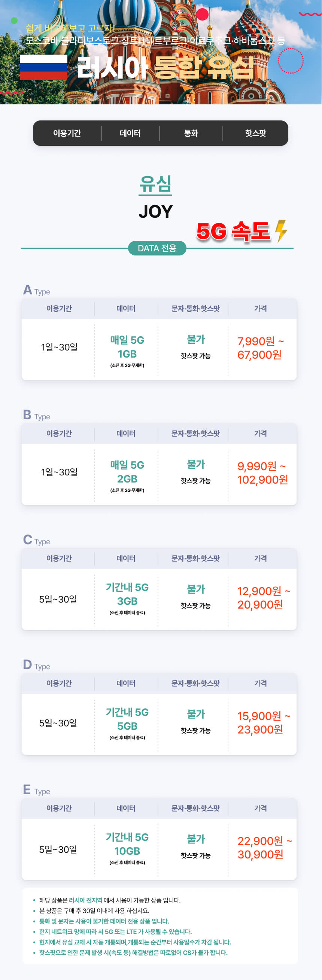Switch to the 핫스팟 tab
The width and height of the screenshot is (322, 980).
pos(255,133)
